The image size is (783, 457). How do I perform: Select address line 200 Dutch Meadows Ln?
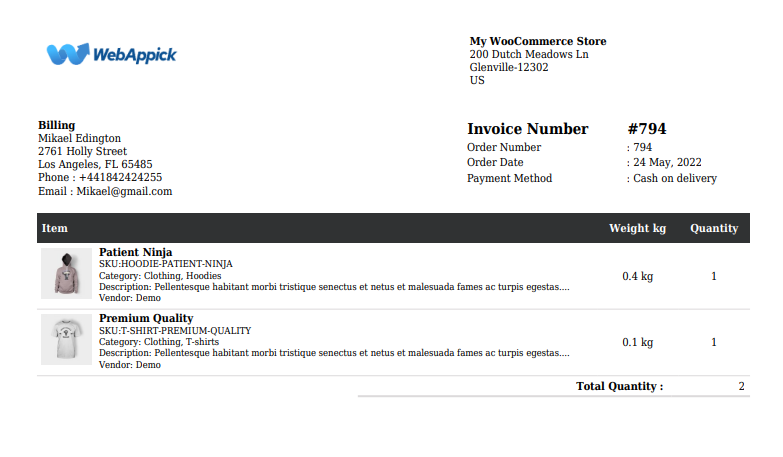click(x=529, y=54)
